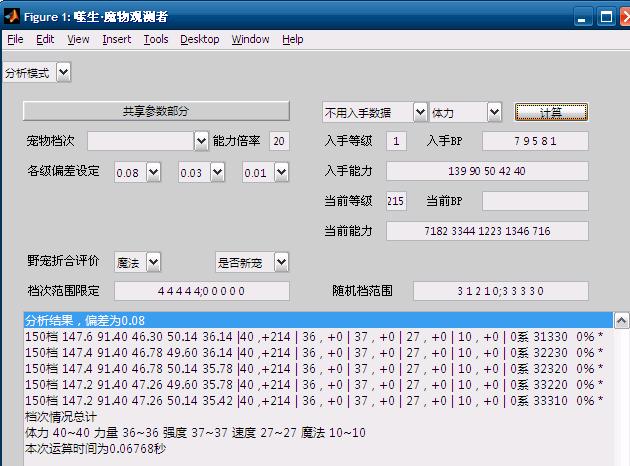Open the 宠物档次 dropdown list

point(200,141)
